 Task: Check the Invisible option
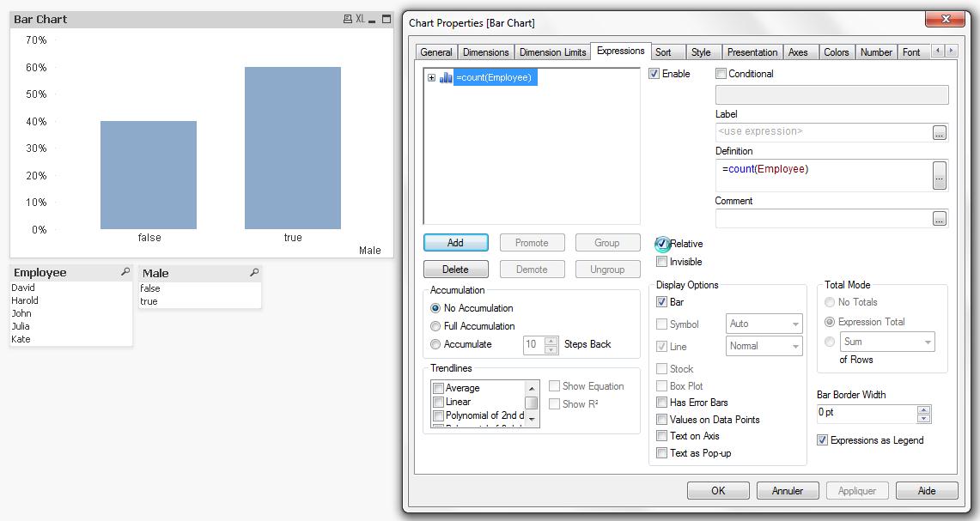coord(662,262)
